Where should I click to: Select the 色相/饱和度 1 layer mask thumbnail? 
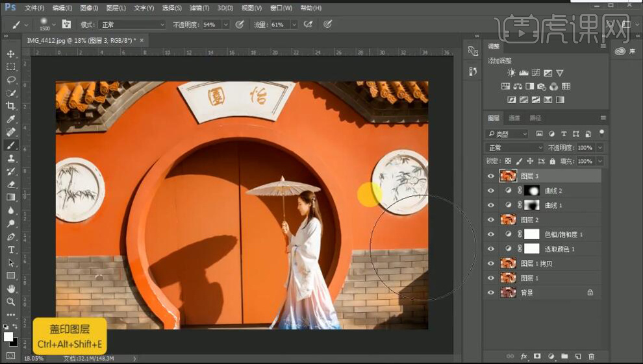pos(532,234)
